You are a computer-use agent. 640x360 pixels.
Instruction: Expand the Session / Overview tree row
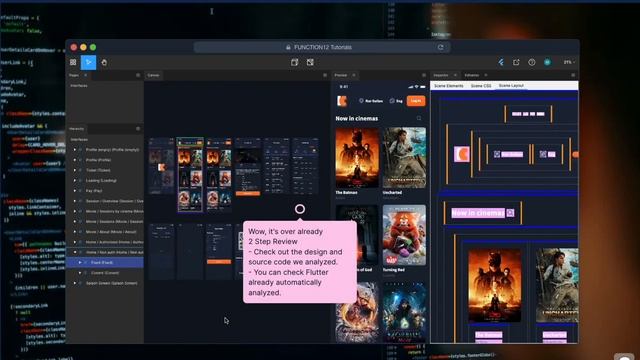click(75, 201)
